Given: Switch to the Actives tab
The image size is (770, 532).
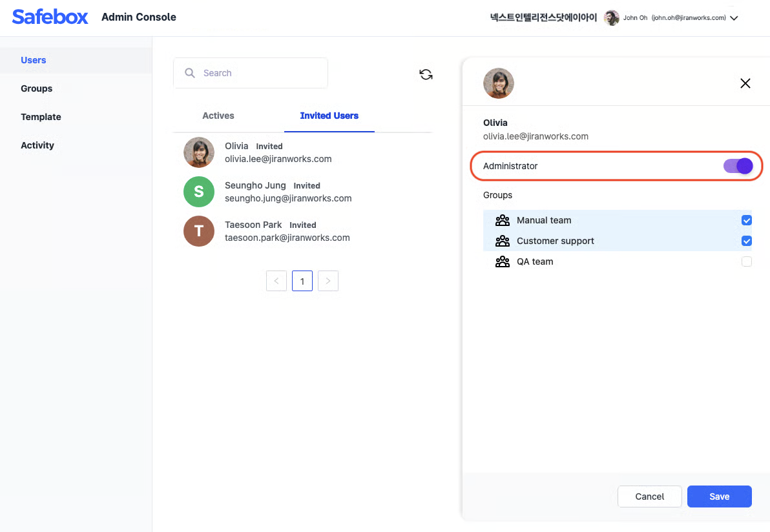Looking at the screenshot, I should pos(218,116).
